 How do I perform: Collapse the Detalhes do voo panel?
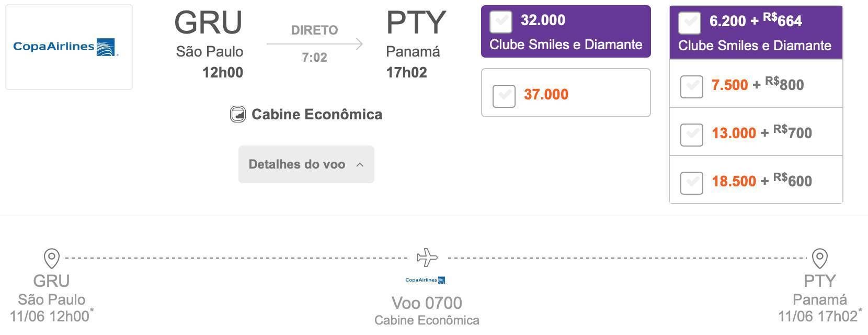306,164
